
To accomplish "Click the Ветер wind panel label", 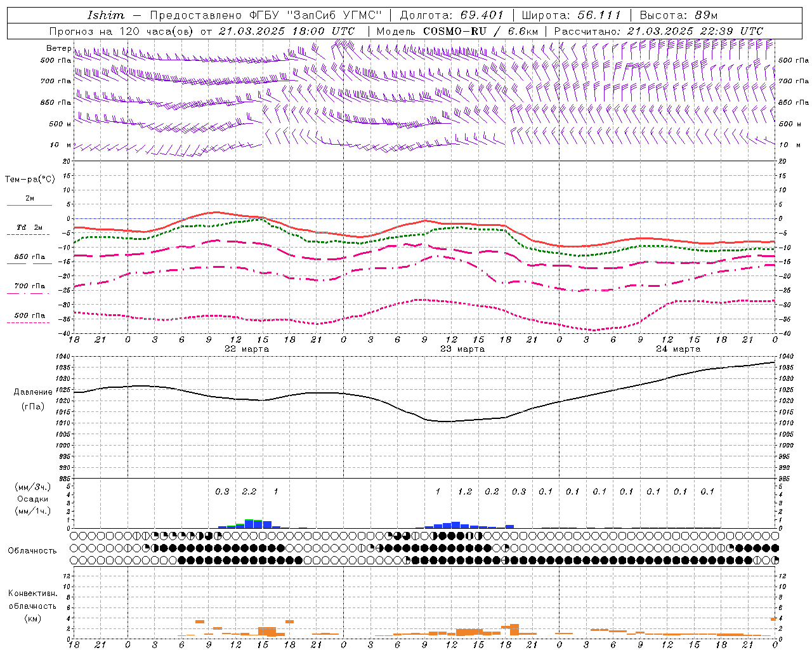I will (58, 48).
